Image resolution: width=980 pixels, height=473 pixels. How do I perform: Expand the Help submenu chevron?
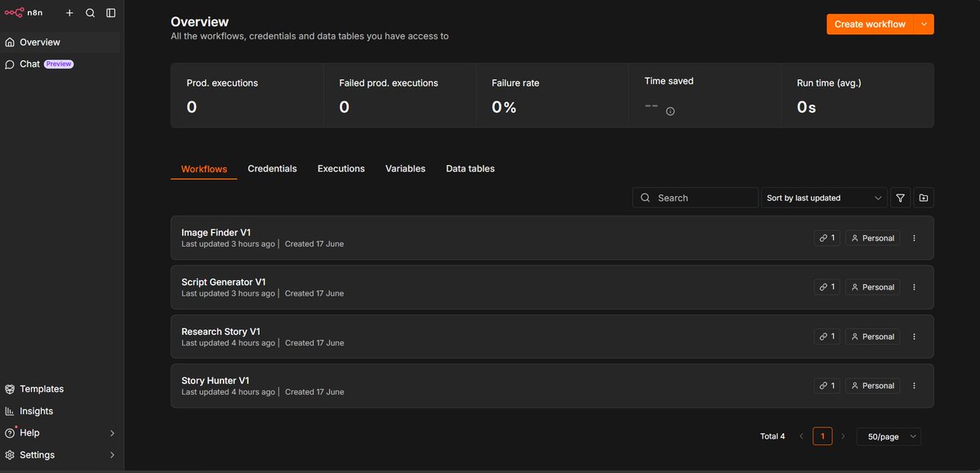(x=112, y=433)
